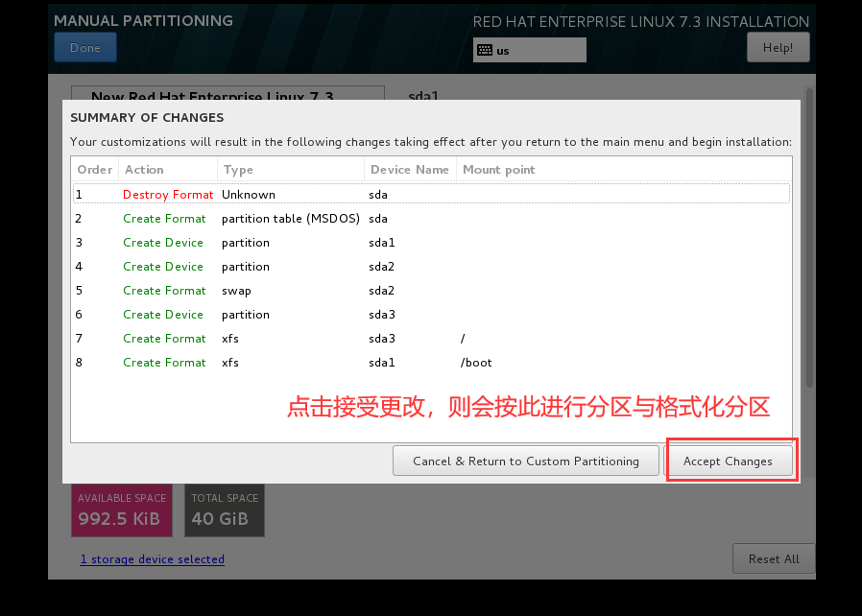Select the row with mount point /
862x616 pixels.
tap(432, 339)
